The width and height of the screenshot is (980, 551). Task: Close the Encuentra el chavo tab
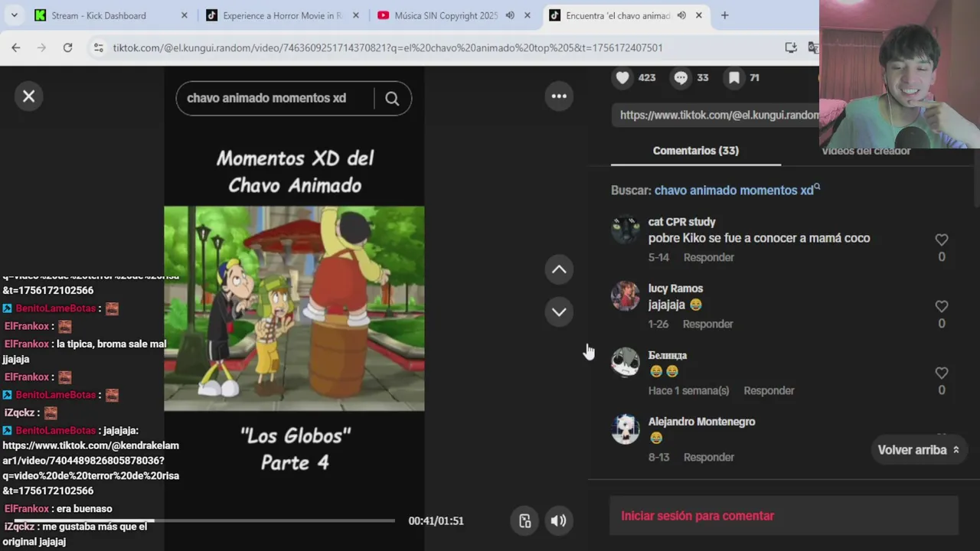point(698,15)
